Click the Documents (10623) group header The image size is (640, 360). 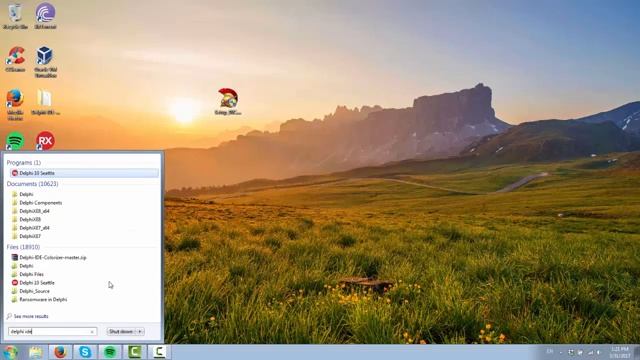tap(32, 184)
